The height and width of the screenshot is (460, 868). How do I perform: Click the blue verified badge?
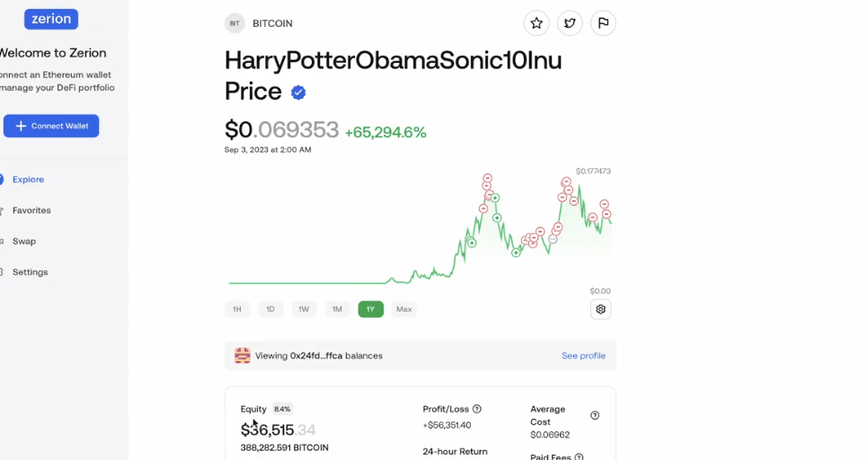[x=298, y=92]
